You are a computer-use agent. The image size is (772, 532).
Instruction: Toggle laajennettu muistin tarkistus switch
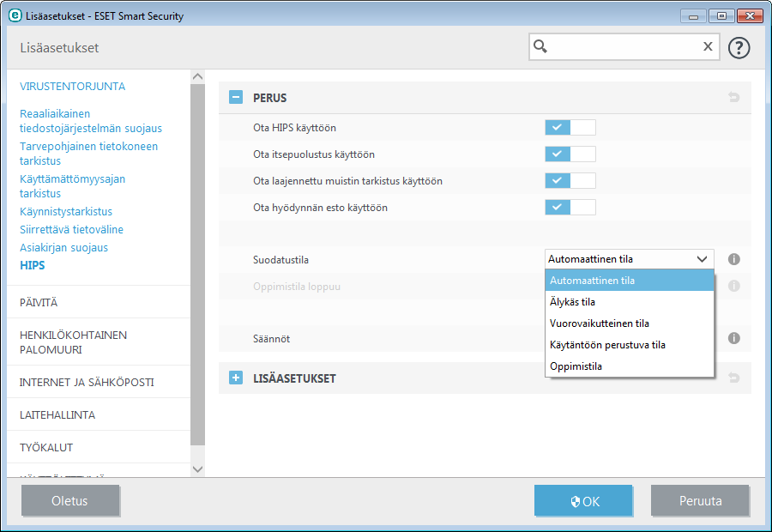point(570,181)
